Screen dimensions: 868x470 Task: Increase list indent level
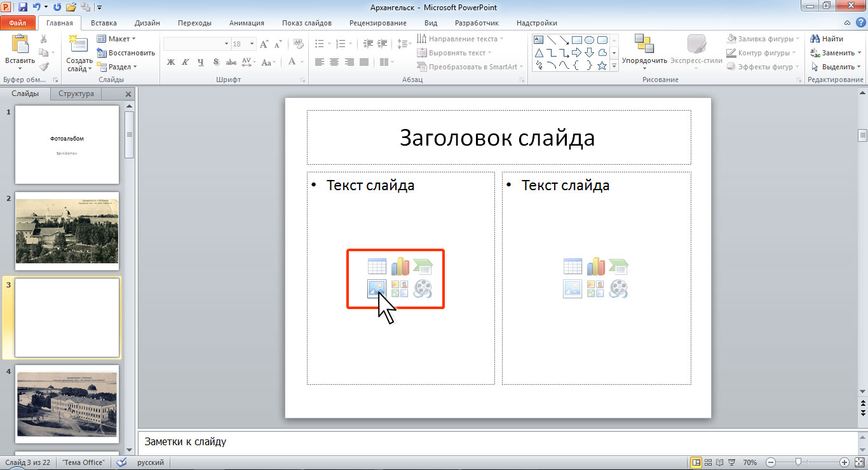coord(382,44)
